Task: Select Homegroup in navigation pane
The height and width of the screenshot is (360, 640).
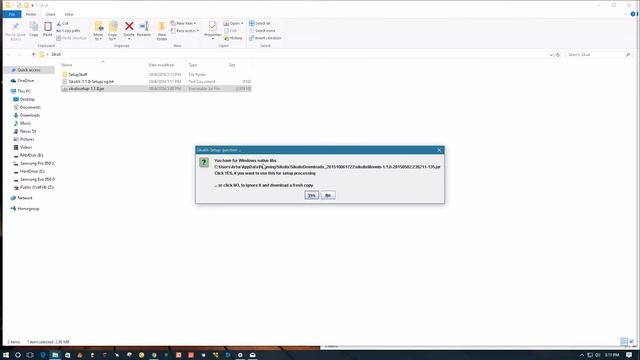Action: point(28,209)
